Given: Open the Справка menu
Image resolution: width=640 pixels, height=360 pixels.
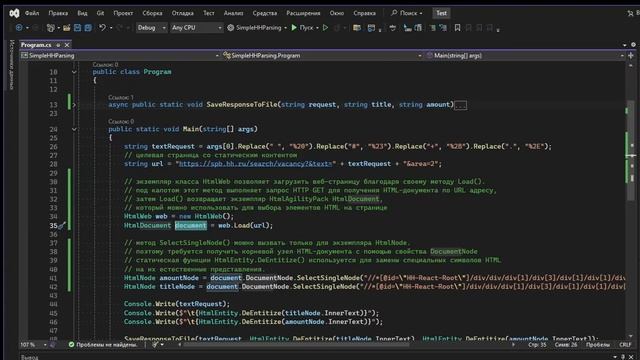Looking at the screenshot, I should pyautogui.click(x=364, y=13).
